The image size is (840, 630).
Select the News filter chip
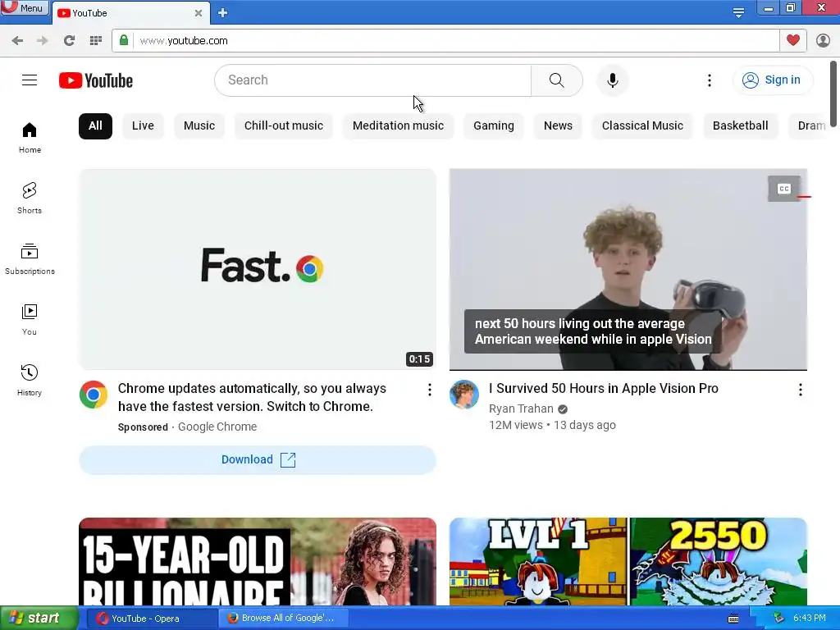pyautogui.click(x=558, y=126)
